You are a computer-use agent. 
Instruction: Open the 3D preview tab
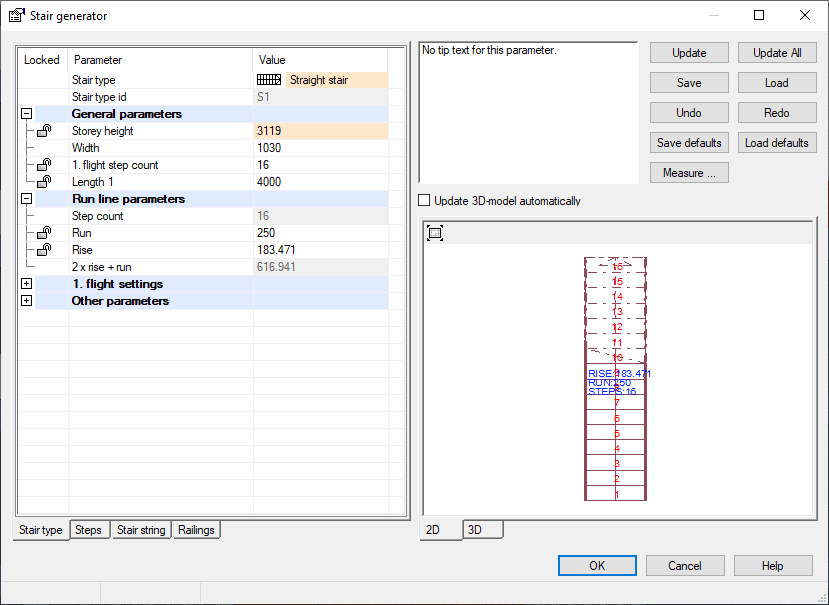point(475,530)
